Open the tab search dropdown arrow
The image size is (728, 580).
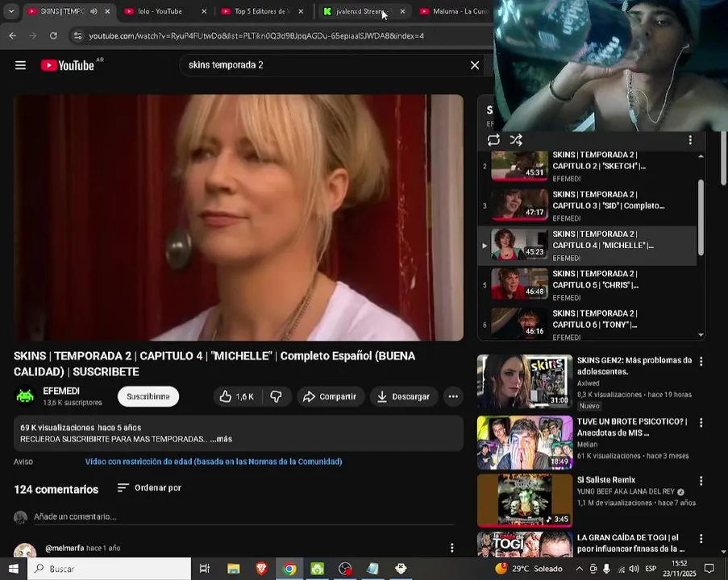pos(11,11)
